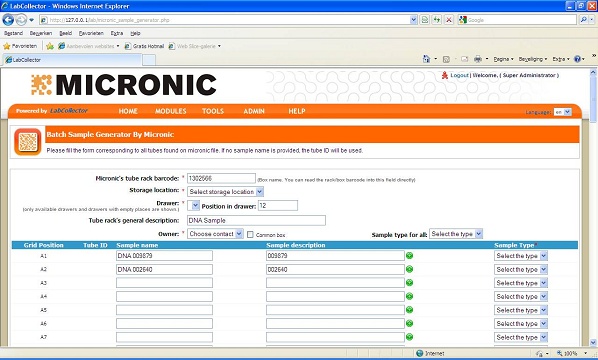Open Sample Type dropdown for row A2
598x360 pixels.
coord(521,270)
